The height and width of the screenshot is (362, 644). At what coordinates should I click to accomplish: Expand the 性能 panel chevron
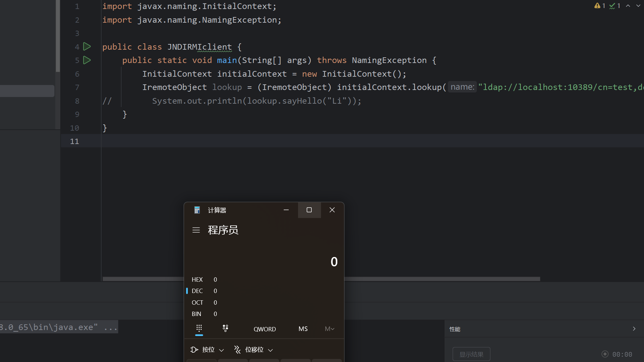tap(634, 329)
